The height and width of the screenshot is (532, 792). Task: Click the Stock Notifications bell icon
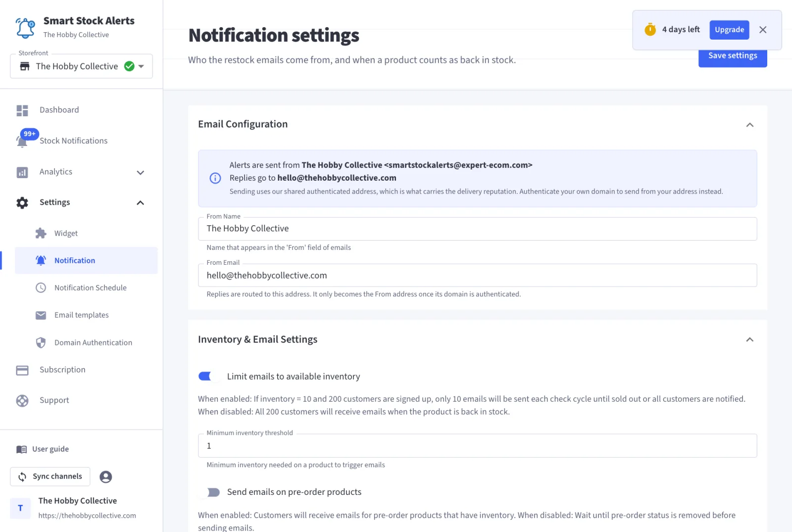tap(22, 142)
